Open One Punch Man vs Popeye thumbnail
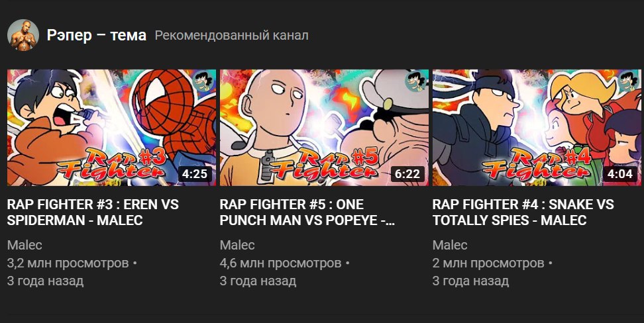 pos(324,128)
